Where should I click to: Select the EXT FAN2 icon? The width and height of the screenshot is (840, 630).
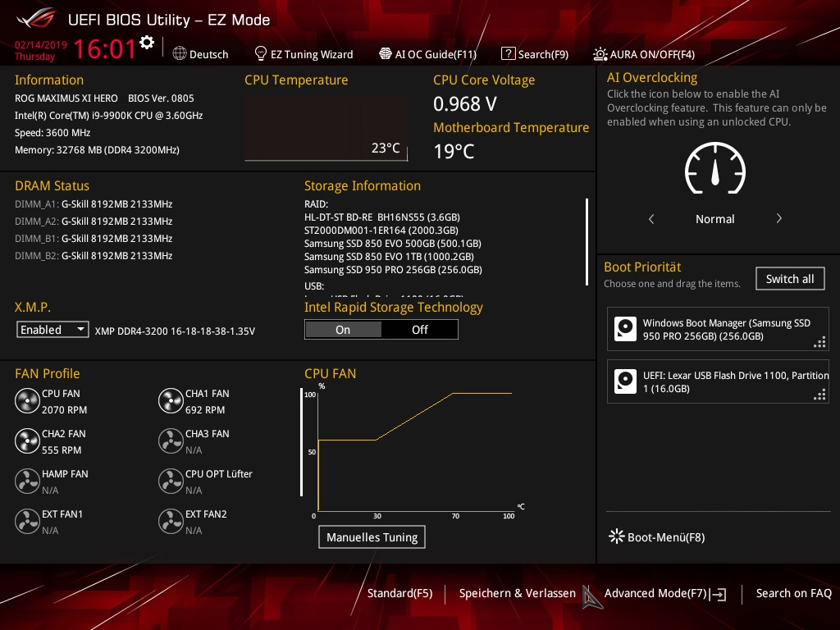(x=171, y=522)
